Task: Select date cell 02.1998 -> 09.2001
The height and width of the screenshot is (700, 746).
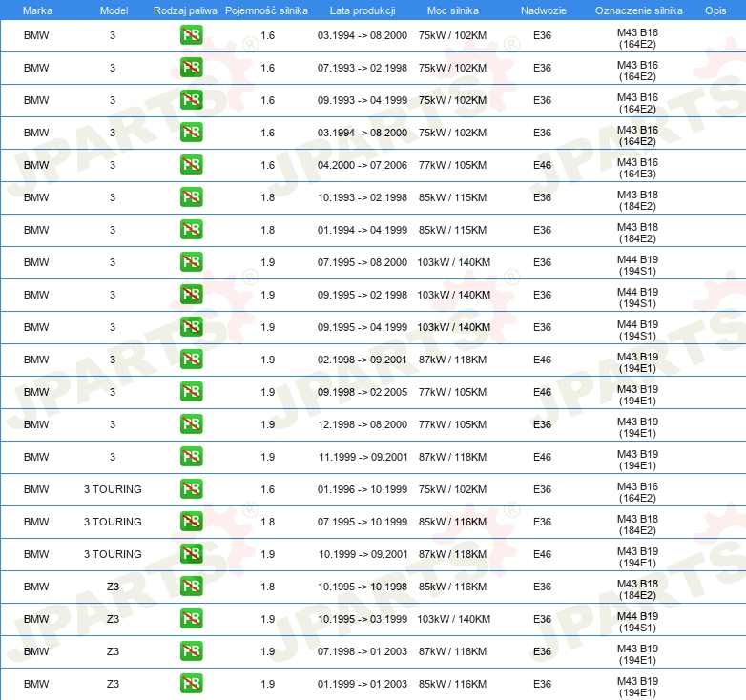Action: [x=363, y=360]
